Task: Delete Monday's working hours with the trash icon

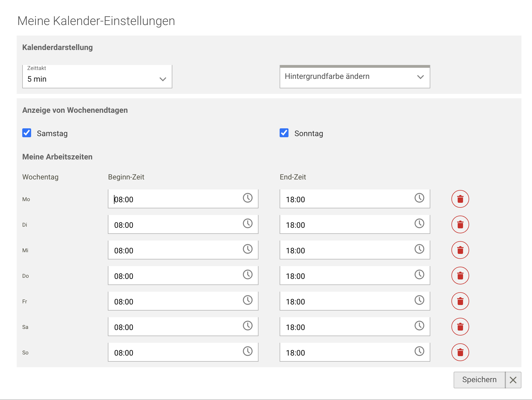Action: point(460,199)
